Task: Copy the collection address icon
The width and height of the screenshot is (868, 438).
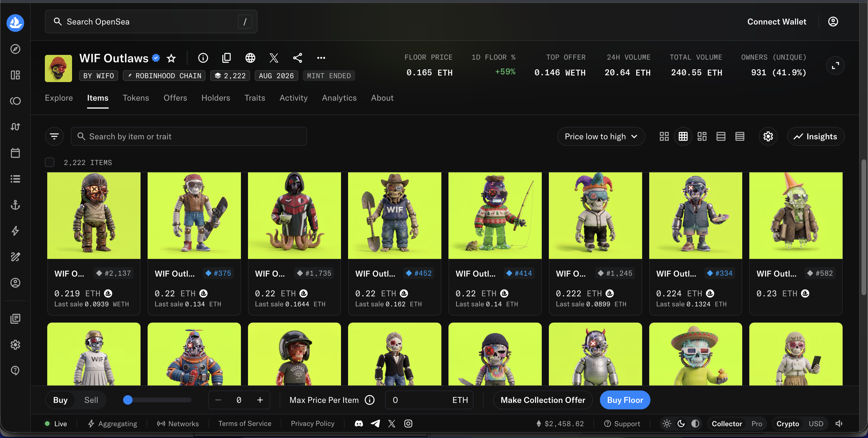Action: click(x=226, y=58)
